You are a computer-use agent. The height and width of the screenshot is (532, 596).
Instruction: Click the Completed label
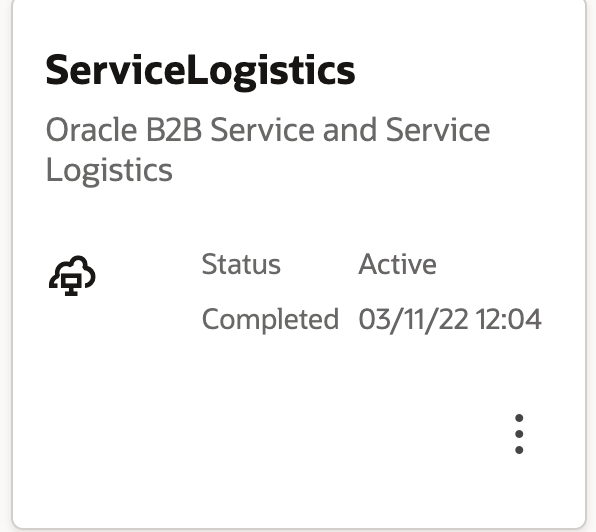coord(270,319)
